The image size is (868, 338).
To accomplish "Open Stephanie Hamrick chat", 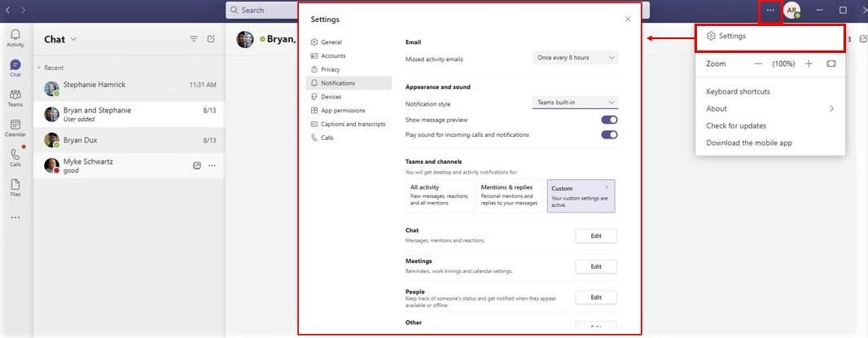I will 129,88.
